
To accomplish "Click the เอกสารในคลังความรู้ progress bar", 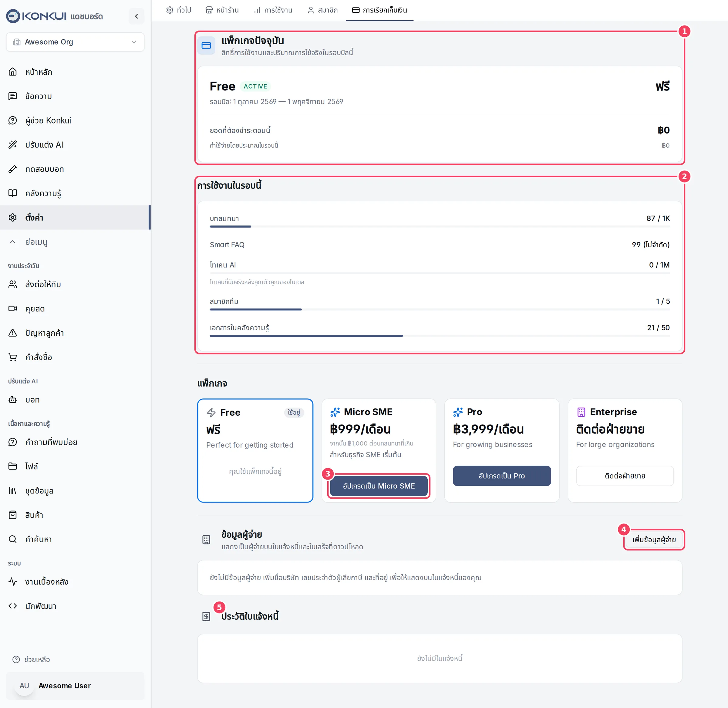I will 440,336.
